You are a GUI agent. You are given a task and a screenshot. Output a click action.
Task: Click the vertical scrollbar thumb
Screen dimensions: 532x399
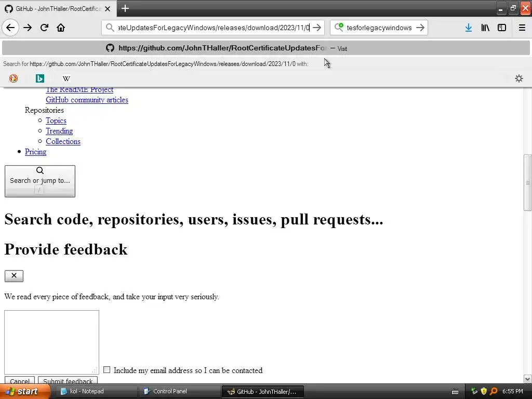(x=528, y=182)
